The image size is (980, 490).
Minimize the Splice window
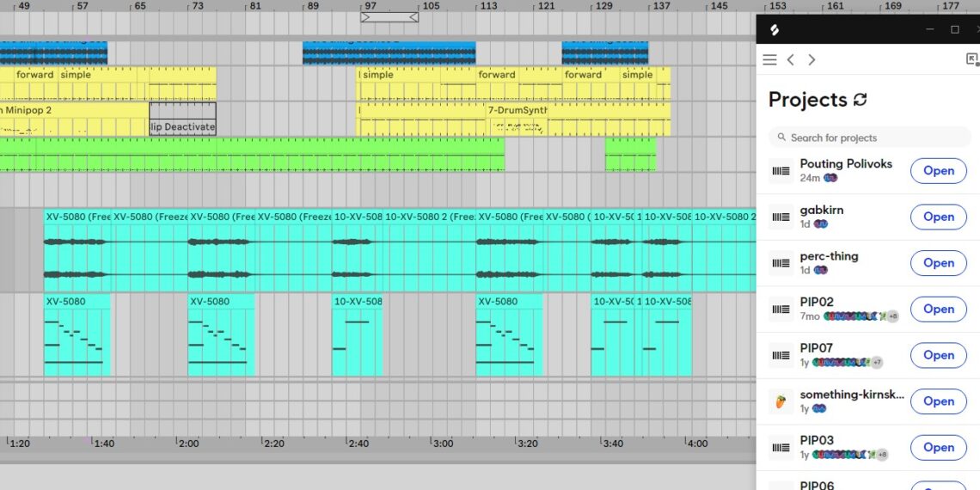click(930, 29)
